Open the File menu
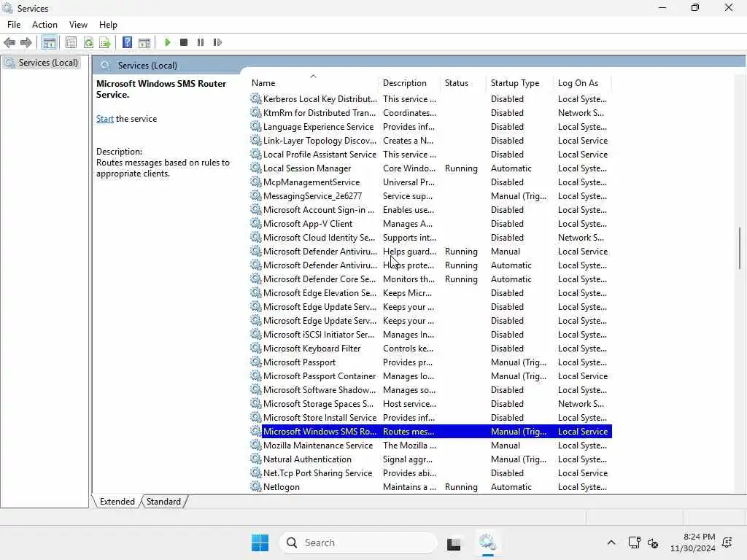 [14, 24]
